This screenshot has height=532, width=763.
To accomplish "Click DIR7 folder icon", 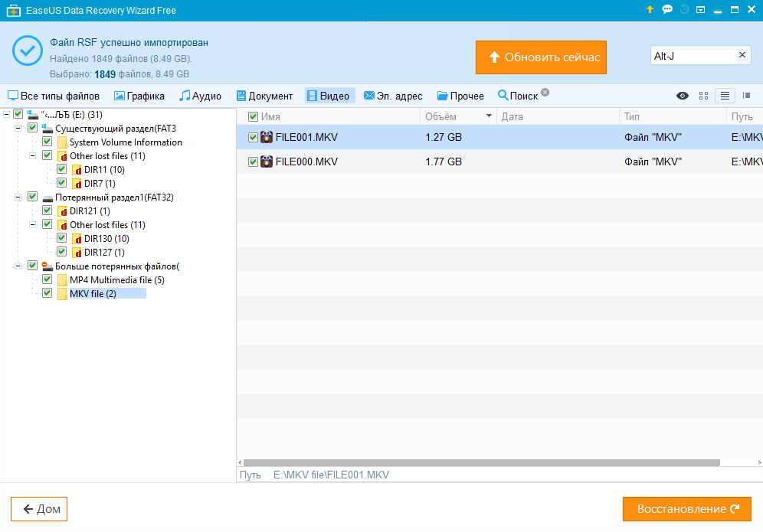I will (77, 184).
